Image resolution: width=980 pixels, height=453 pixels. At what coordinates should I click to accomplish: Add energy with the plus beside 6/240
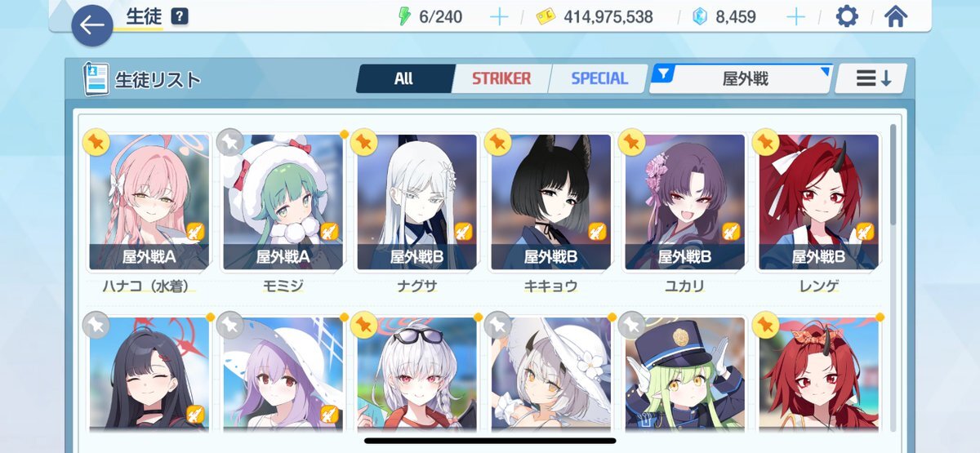pyautogui.click(x=498, y=16)
